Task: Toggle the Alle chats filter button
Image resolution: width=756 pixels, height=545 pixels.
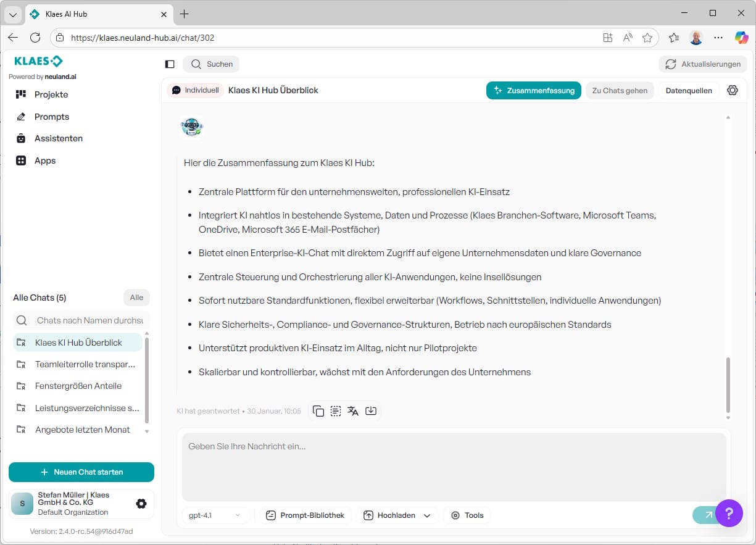Action: point(136,297)
